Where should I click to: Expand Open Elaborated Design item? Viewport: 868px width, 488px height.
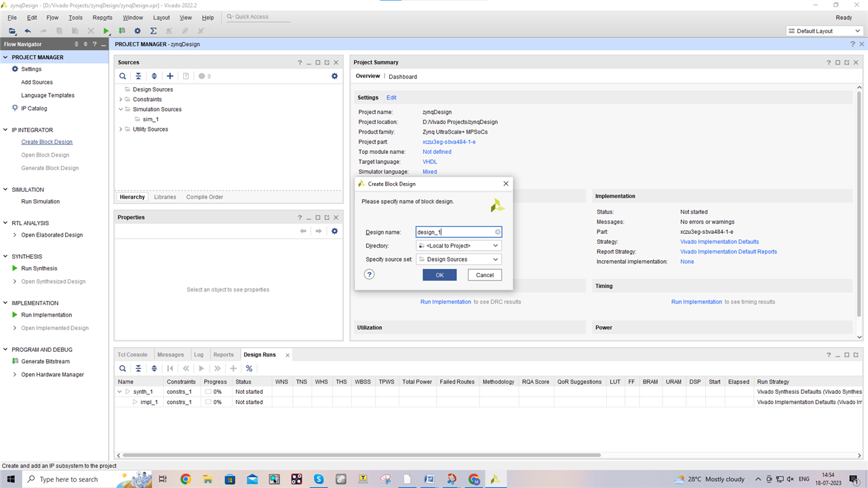coord(15,235)
